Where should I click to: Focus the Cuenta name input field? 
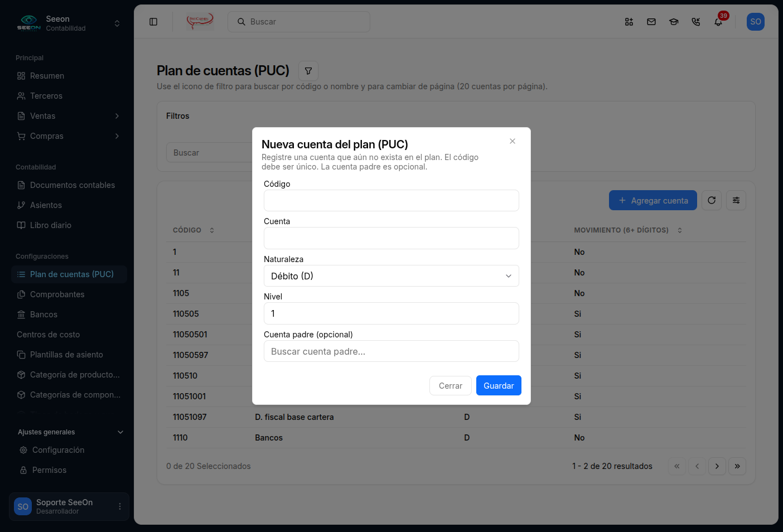click(391, 238)
